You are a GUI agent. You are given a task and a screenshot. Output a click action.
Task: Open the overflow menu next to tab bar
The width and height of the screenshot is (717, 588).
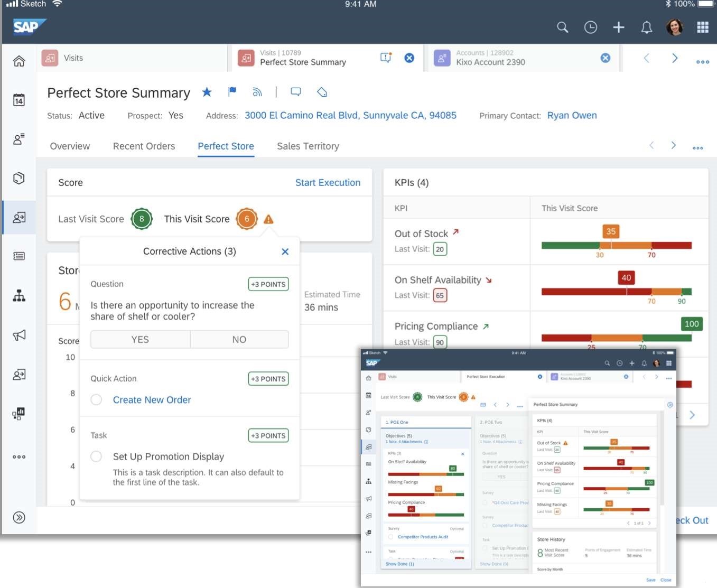point(703,62)
